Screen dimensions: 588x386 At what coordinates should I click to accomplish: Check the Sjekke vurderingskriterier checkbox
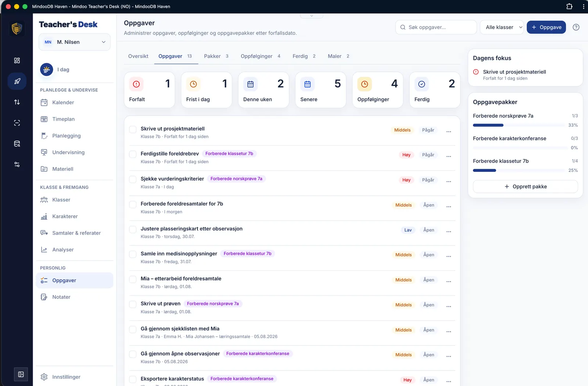(133, 179)
